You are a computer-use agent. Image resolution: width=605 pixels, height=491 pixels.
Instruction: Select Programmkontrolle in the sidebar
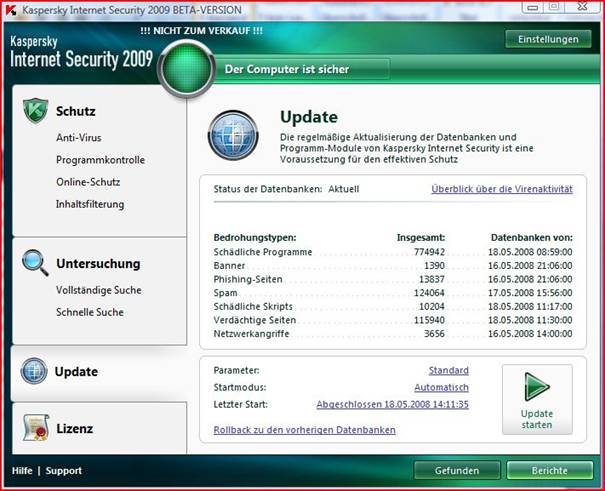click(100, 160)
